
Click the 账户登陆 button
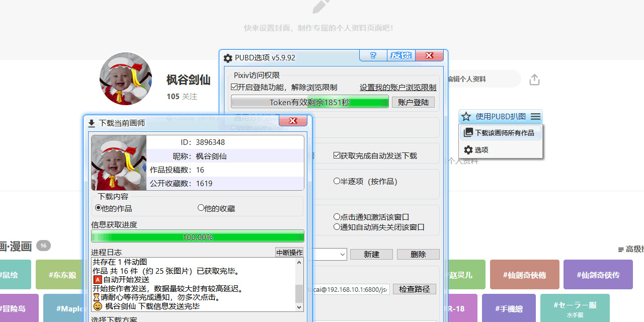pos(413,102)
